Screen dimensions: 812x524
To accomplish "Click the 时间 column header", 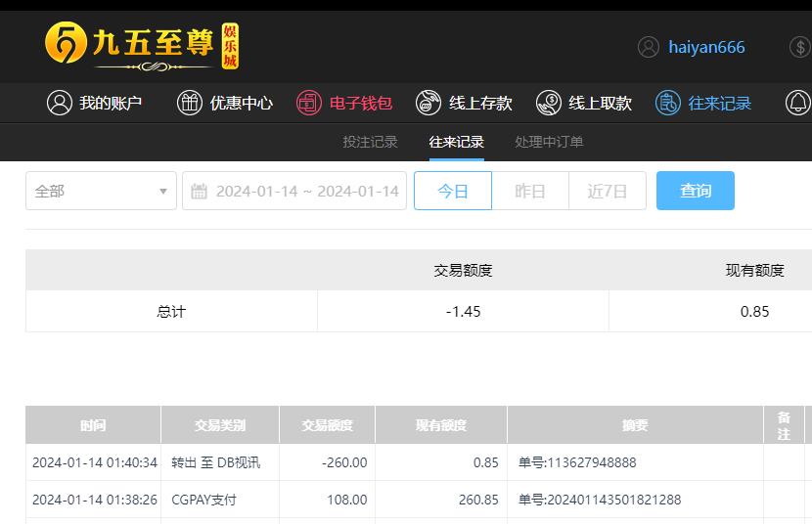I will coord(93,425).
